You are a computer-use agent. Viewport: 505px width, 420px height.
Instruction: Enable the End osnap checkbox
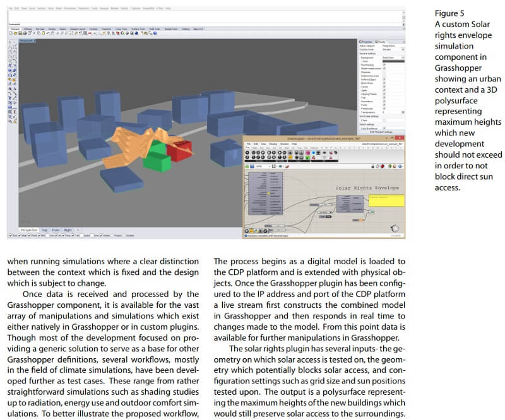(10, 236)
